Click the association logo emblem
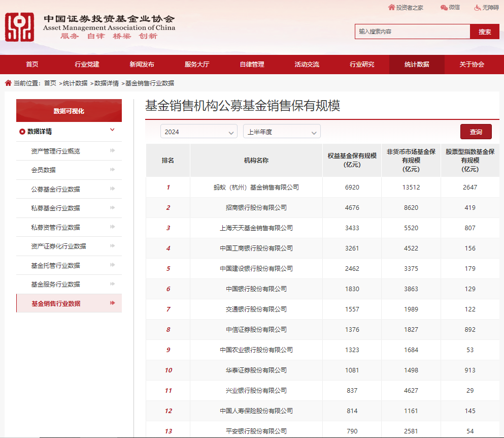Screen dimensions: 504x438 [20, 27]
